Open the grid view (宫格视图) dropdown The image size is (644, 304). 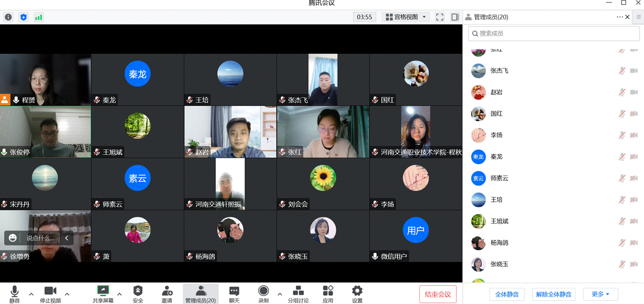[x=405, y=17]
